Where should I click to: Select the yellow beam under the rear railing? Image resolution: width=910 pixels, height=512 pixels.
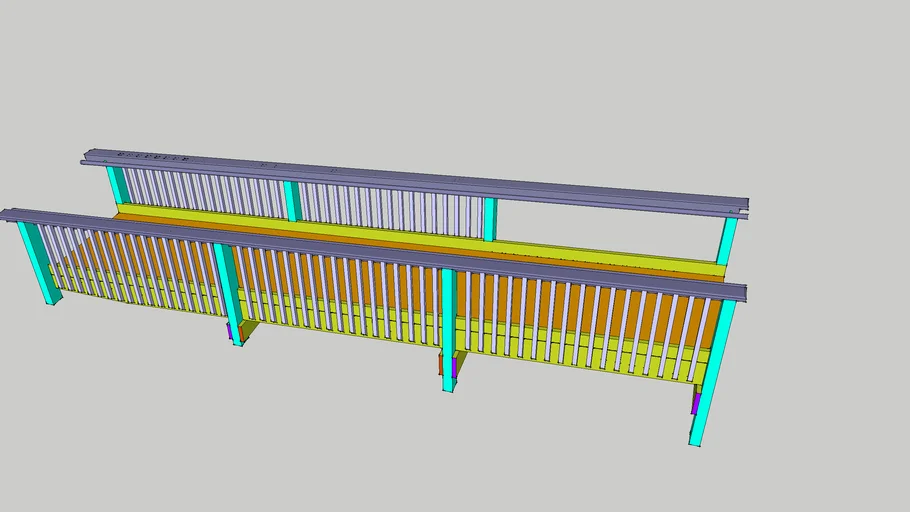[421, 239]
